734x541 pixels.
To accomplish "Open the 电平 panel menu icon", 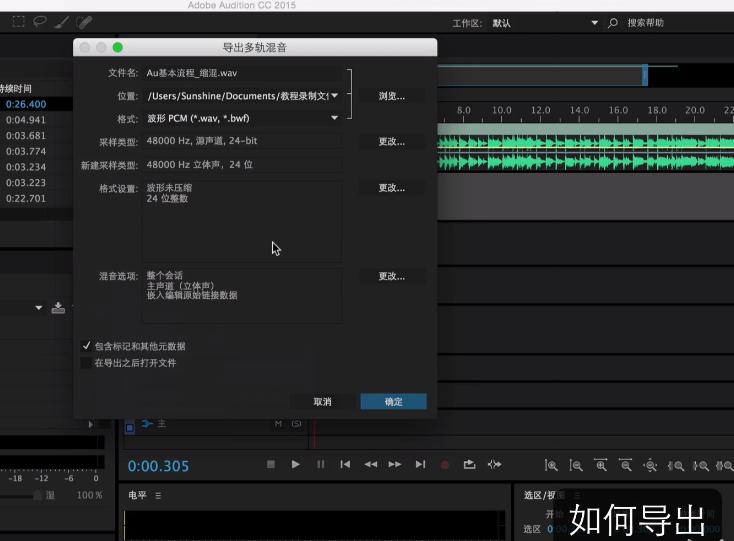I will [x=158, y=495].
